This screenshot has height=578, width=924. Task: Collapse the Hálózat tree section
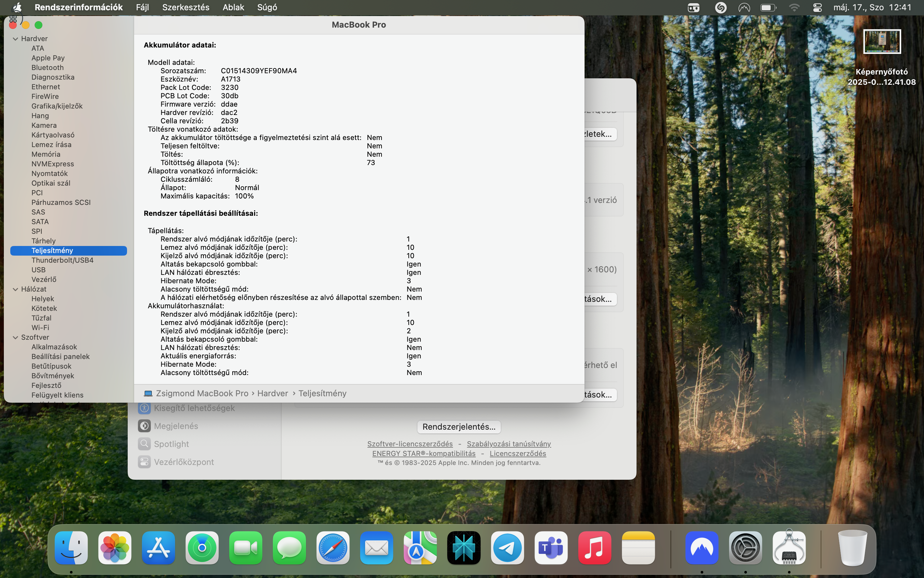coord(15,289)
